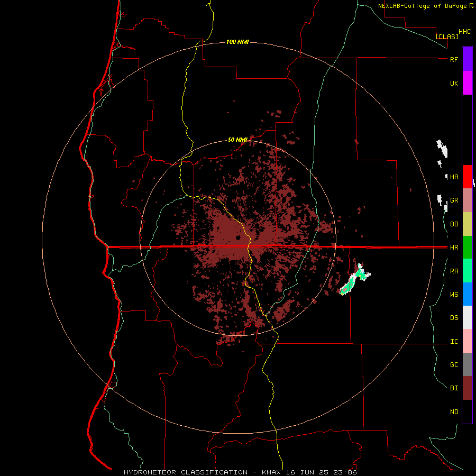This screenshot has width=476, height=476.
Task: Click the 'ND' legend label
Action: click(x=454, y=412)
